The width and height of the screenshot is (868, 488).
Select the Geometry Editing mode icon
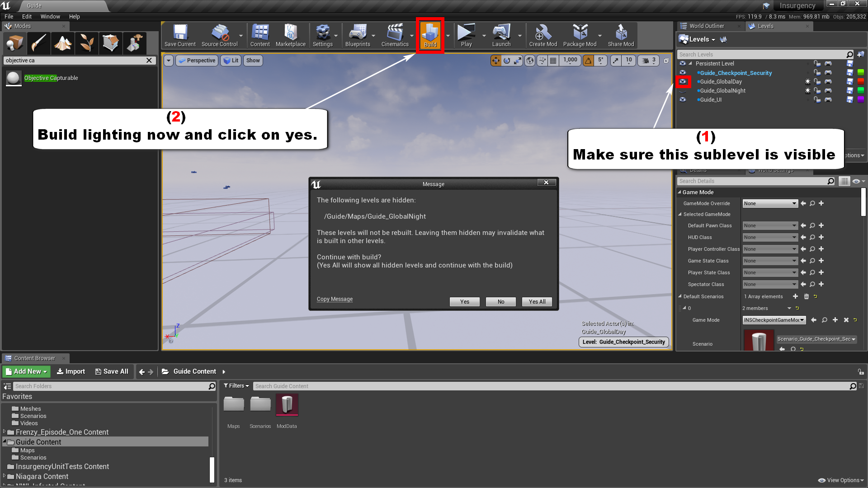pos(110,43)
